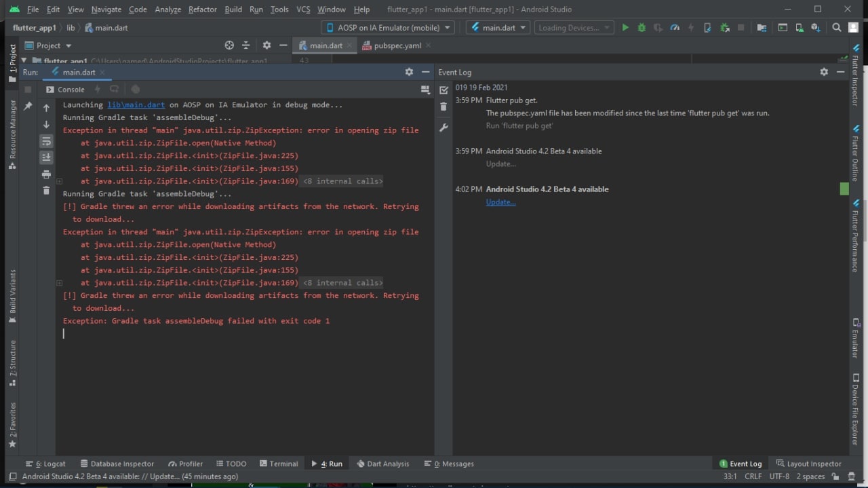
Task: Open the Profiler tool window button
Action: 185,464
